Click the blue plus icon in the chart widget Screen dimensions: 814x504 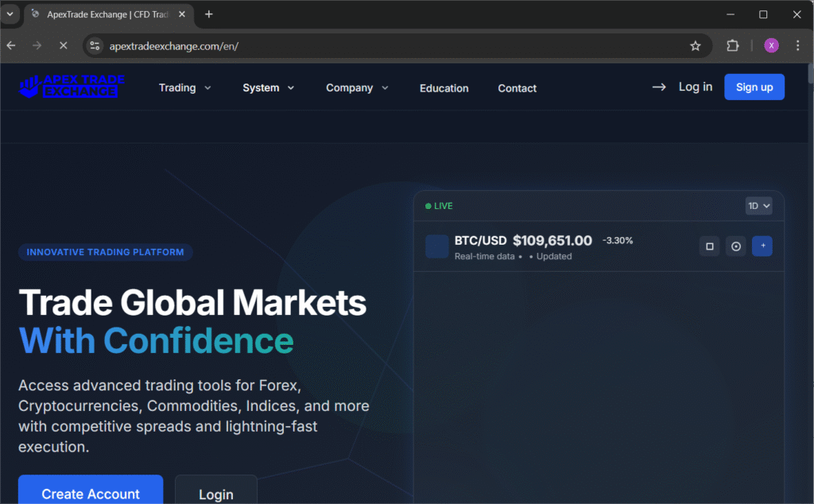[762, 246]
